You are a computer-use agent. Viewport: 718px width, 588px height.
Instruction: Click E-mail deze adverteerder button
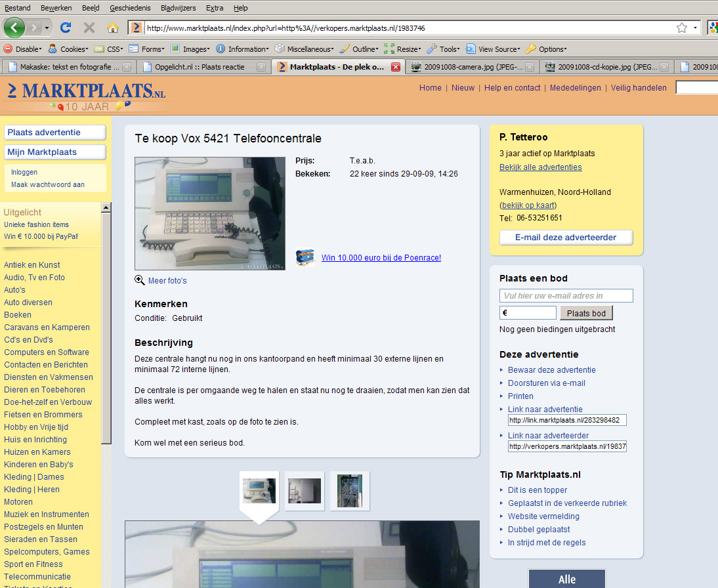coord(566,238)
